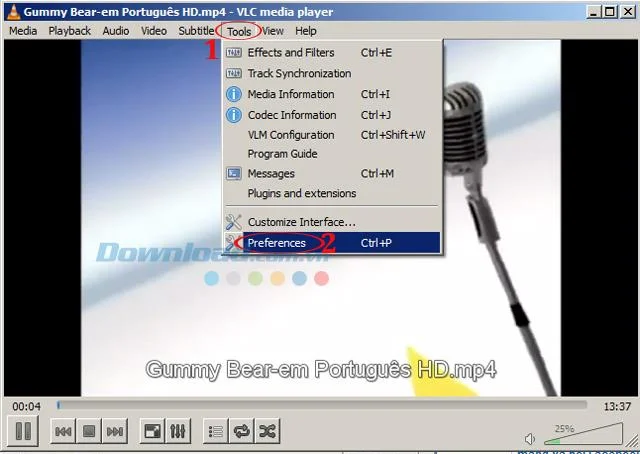
Task: Open Codec Information entry
Action: (x=332, y=115)
